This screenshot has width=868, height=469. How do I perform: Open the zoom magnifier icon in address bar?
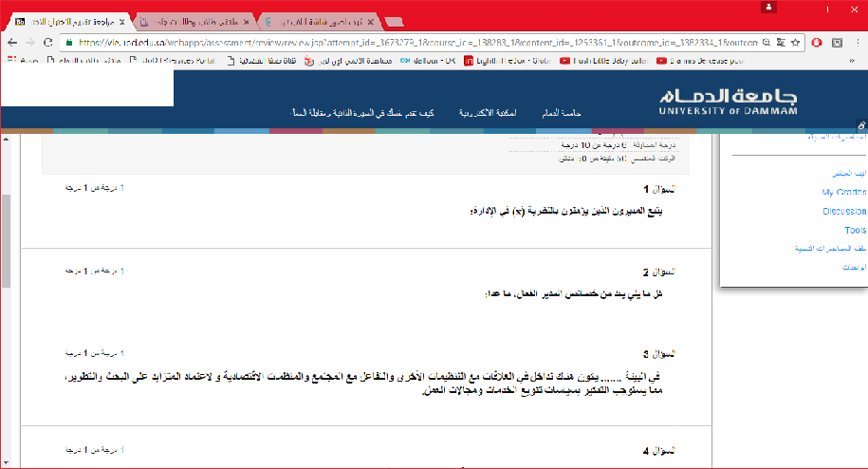766,43
